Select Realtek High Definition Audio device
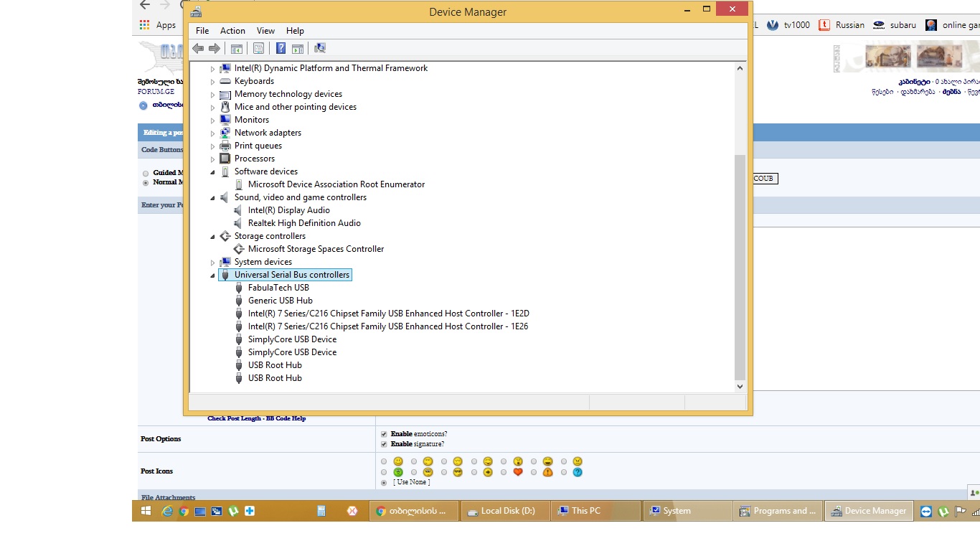 pyautogui.click(x=304, y=223)
